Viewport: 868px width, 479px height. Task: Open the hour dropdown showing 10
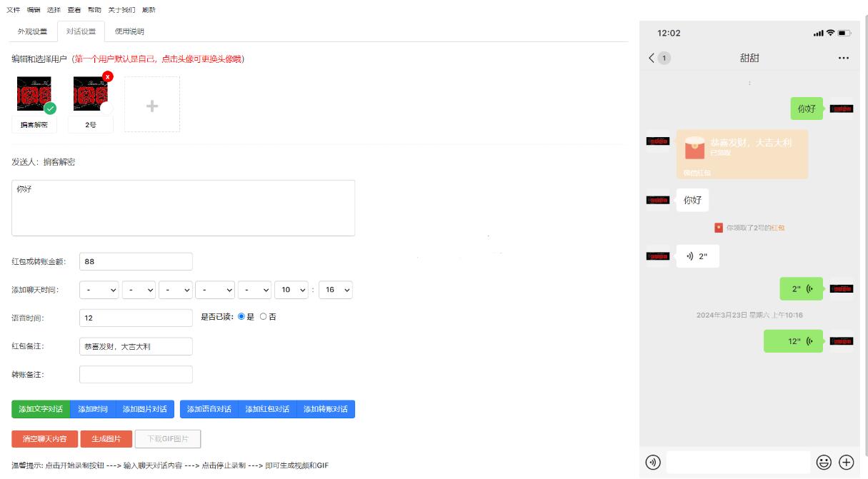coord(291,290)
